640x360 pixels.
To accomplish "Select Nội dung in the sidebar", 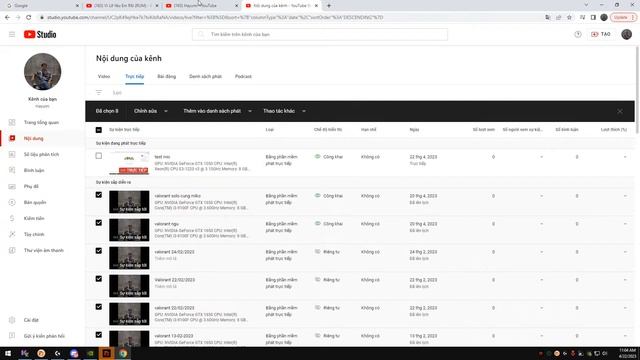I will (x=33, y=138).
